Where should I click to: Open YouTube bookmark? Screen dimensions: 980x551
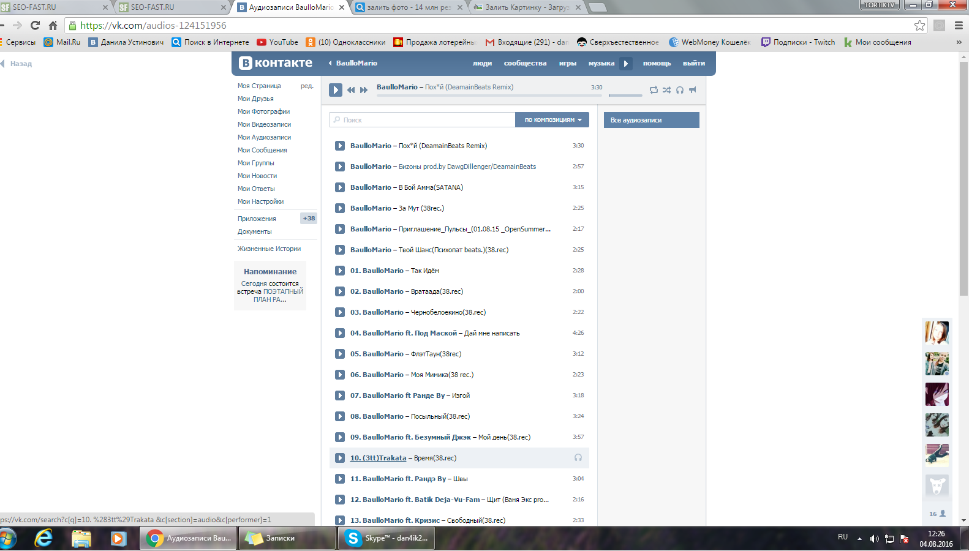tap(277, 42)
